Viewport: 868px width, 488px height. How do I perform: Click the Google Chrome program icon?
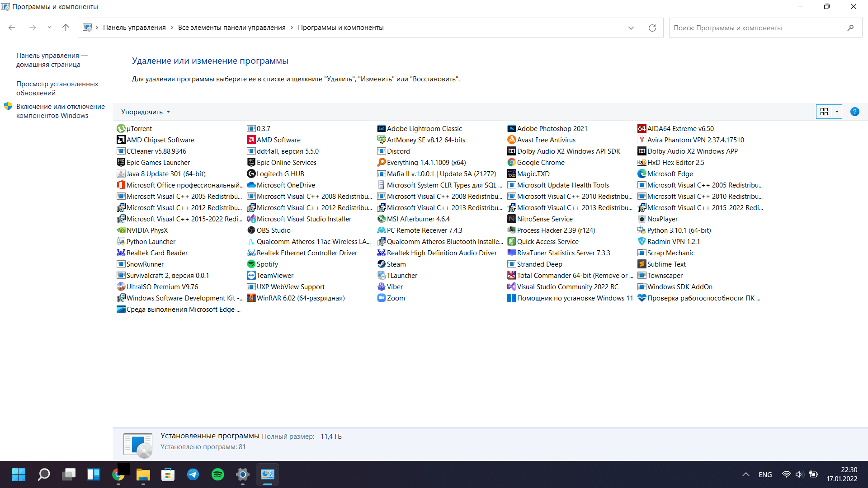pyautogui.click(x=511, y=163)
